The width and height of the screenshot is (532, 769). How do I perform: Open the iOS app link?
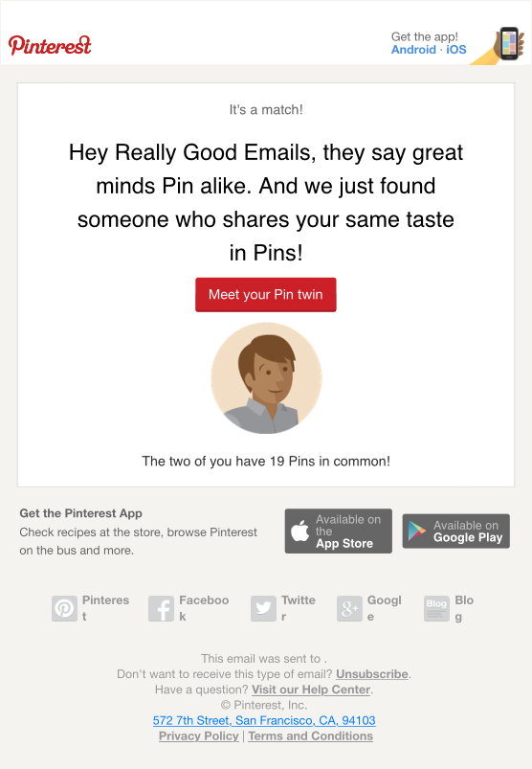(456, 50)
